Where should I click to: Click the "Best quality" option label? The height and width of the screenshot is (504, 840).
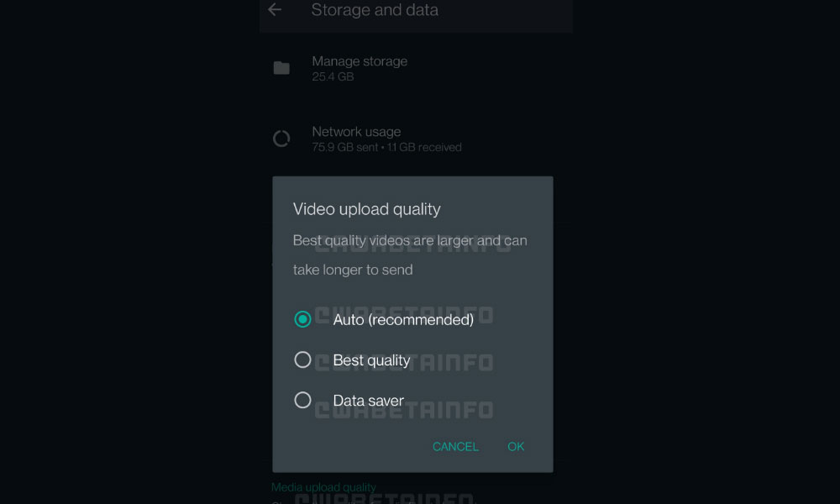[371, 360]
